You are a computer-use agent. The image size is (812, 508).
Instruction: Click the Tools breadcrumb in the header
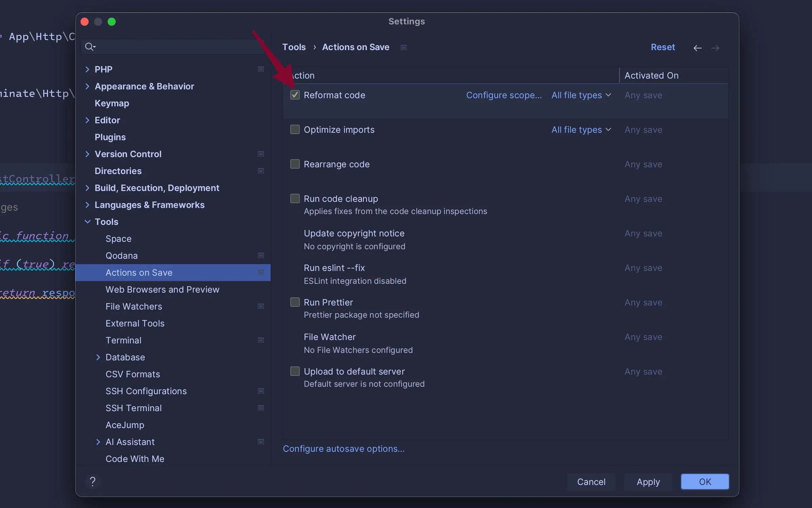[294, 47]
